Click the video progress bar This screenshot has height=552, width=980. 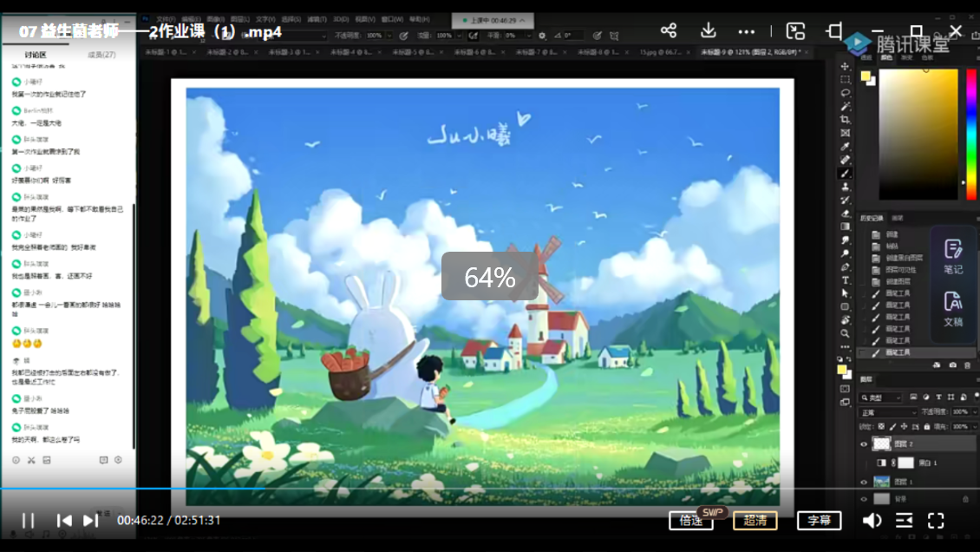490,489
